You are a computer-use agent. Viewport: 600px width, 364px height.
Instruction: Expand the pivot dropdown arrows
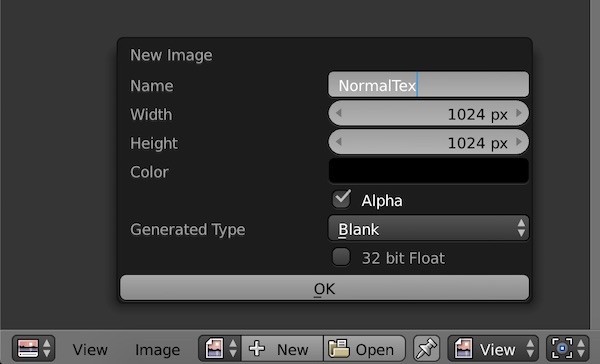581,349
